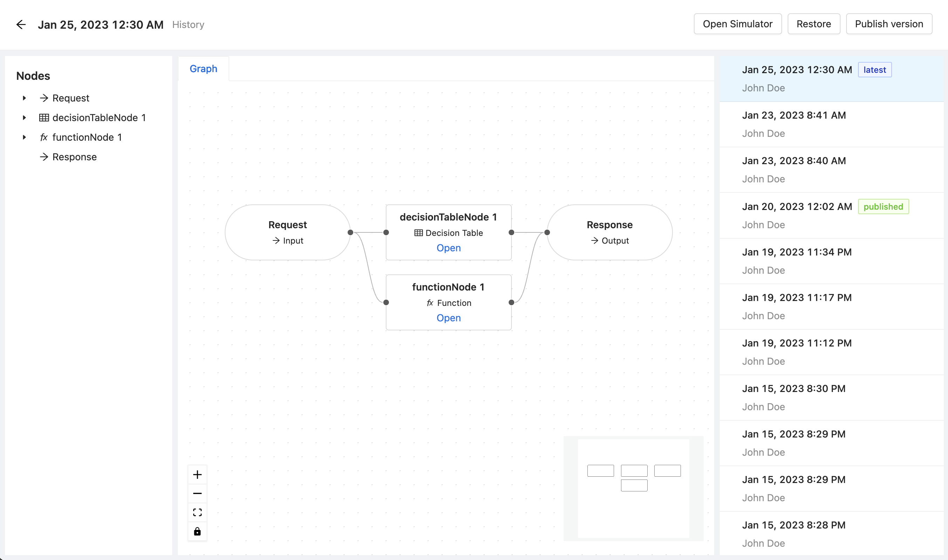The width and height of the screenshot is (948, 560).
Task: Click Publish version button
Action: [x=889, y=24]
